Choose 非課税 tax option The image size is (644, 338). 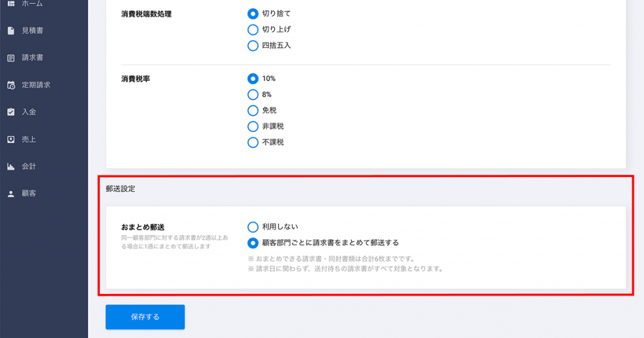(x=253, y=126)
